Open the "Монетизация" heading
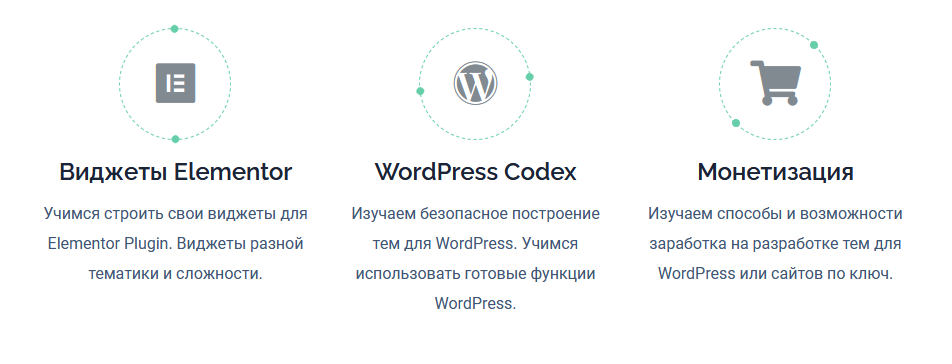952x364 pixels. point(775,172)
